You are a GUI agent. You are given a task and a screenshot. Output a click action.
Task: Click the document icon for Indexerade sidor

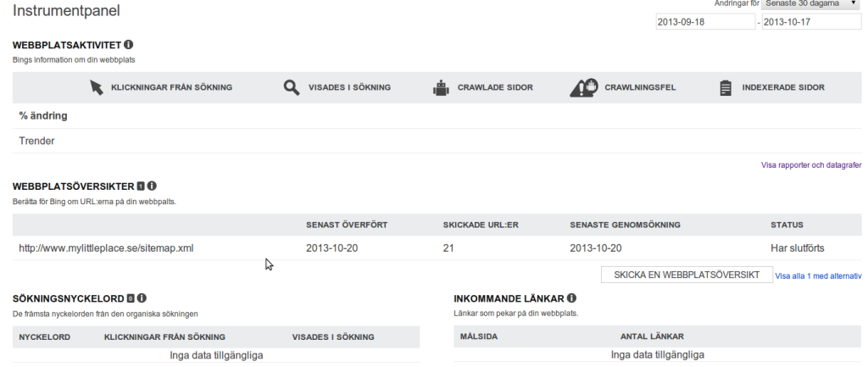(725, 87)
